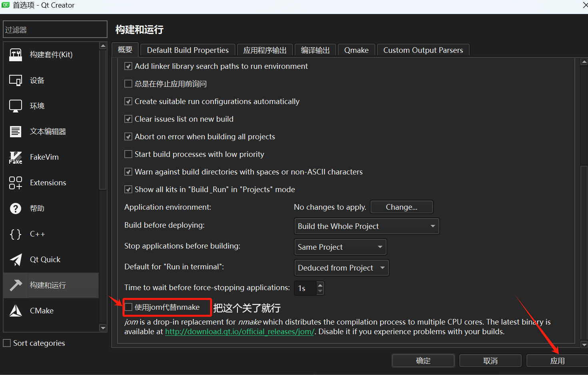Open the jom download link
The image size is (588, 375).
coord(240,331)
